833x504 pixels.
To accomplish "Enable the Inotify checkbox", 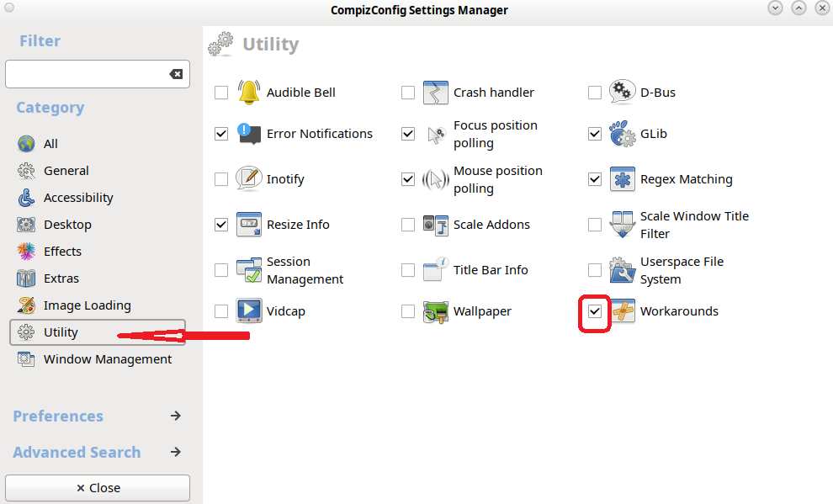I will 221,179.
